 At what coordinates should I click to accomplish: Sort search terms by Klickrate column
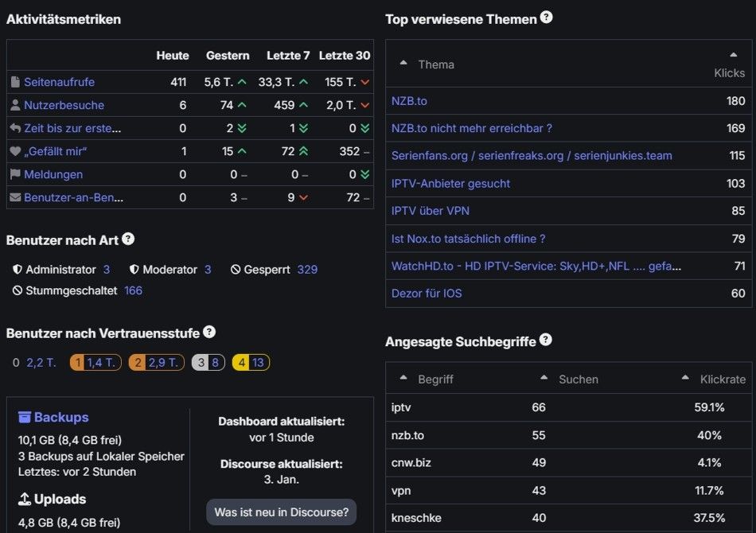coord(723,379)
